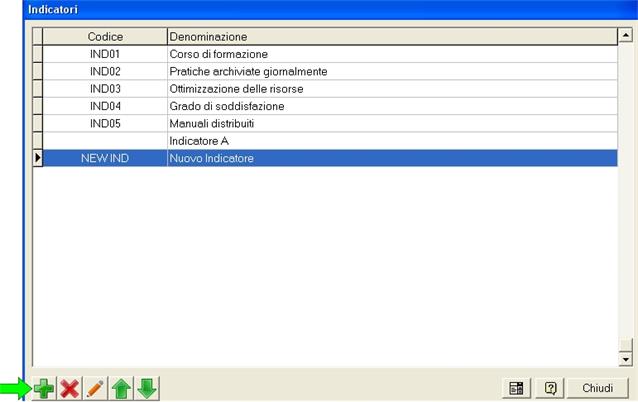Click the Manuali distribuiti entry
The image size is (638, 402).
(x=212, y=123)
